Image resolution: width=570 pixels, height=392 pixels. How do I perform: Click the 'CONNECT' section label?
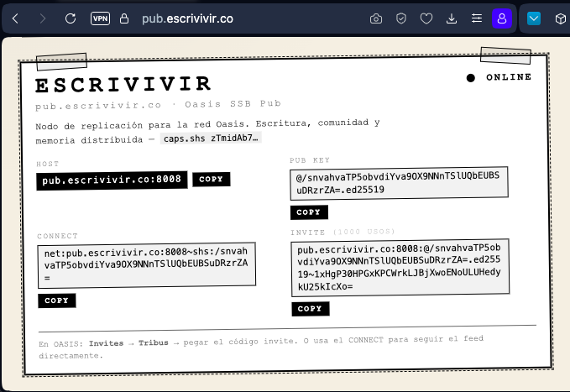click(57, 236)
